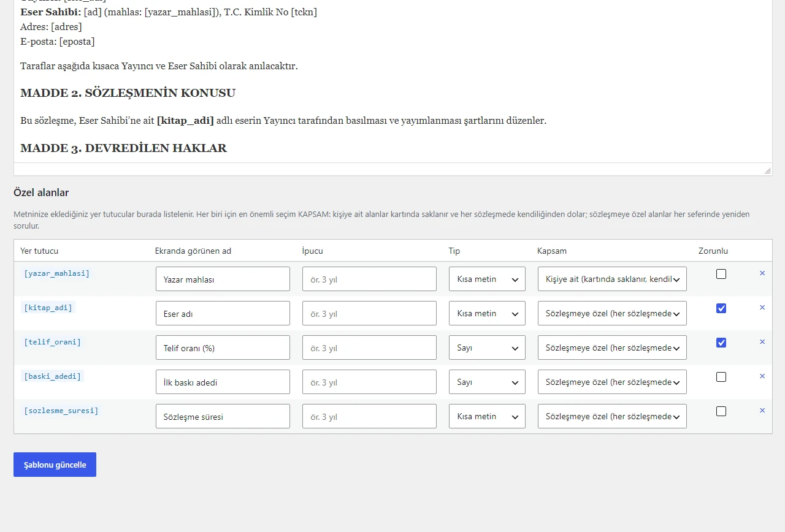Remove the kitap_adi field row
Screen dimensions: 785x532
[762, 308]
